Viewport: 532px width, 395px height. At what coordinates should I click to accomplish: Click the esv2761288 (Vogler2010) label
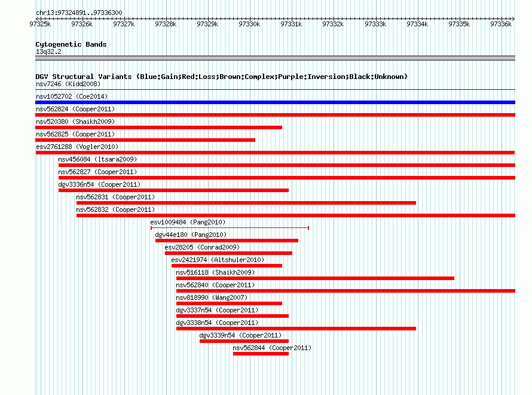click(x=77, y=147)
